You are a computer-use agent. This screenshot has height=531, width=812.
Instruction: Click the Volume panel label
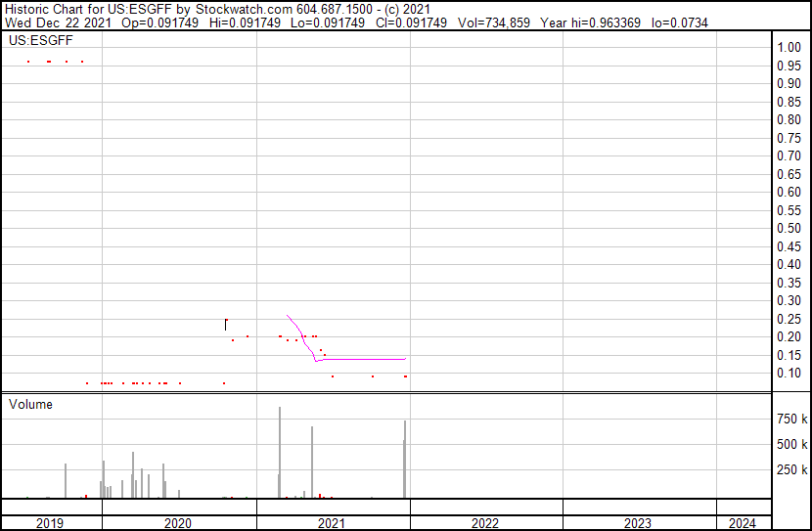coord(30,404)
